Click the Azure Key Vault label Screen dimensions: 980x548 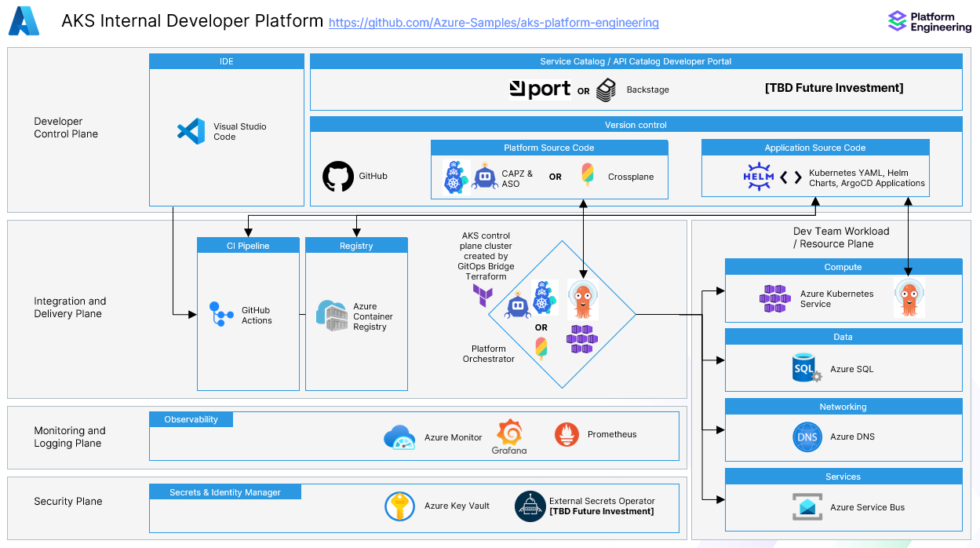pyautogui.click(x=457, y=506)
